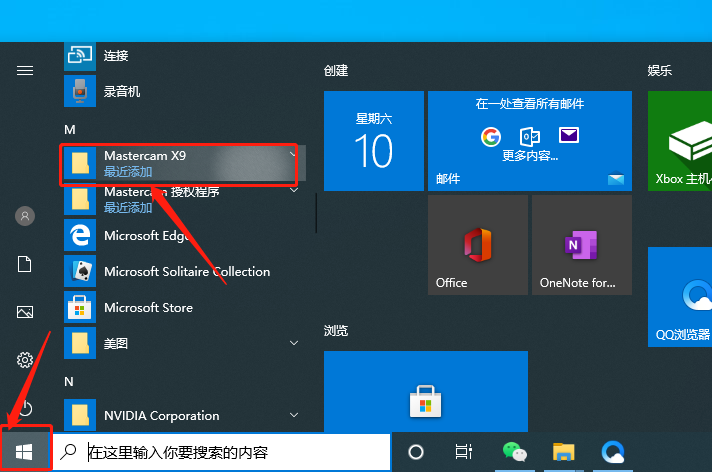Jump to letter N section header
Viewport: 712px width, 472px height.
click(69, 382)
